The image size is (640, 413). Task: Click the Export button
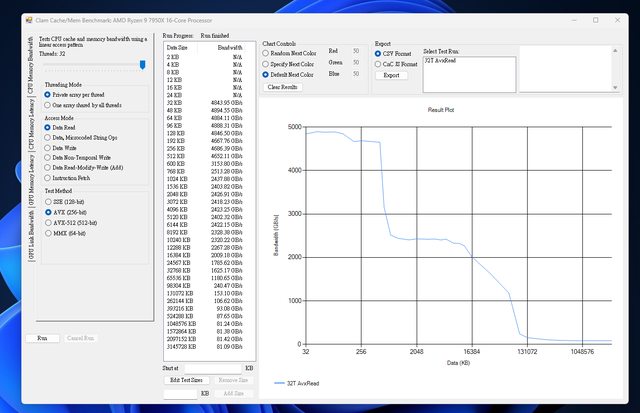pos(391,75)
